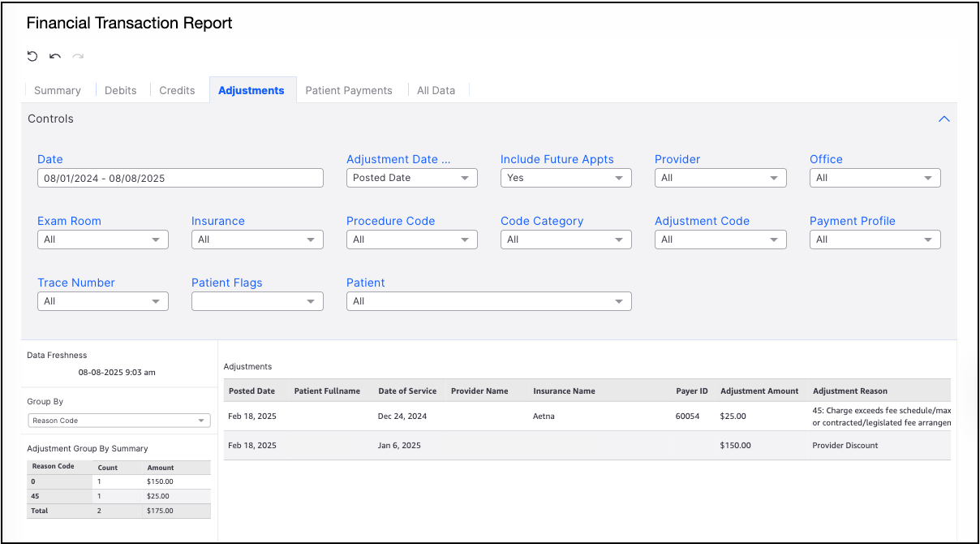Go to the Patient Payments tab

point(349,90)
